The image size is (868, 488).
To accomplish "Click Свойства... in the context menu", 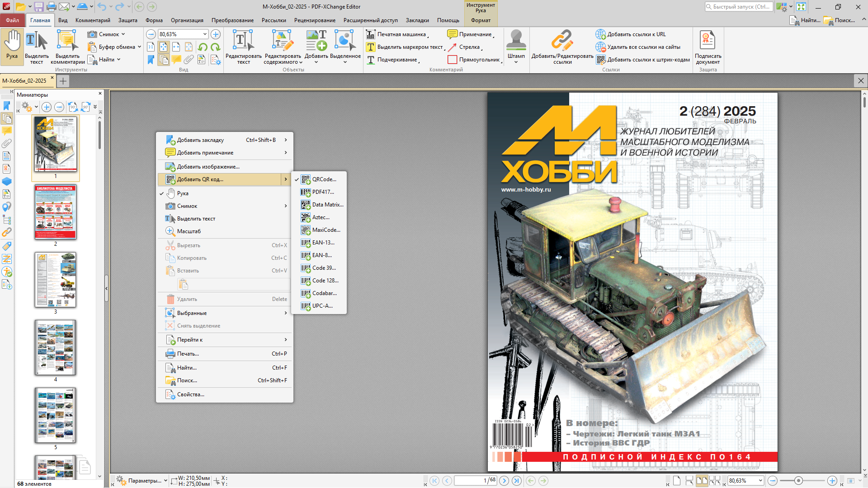I will pyautogui.click(x=190, y=394).
